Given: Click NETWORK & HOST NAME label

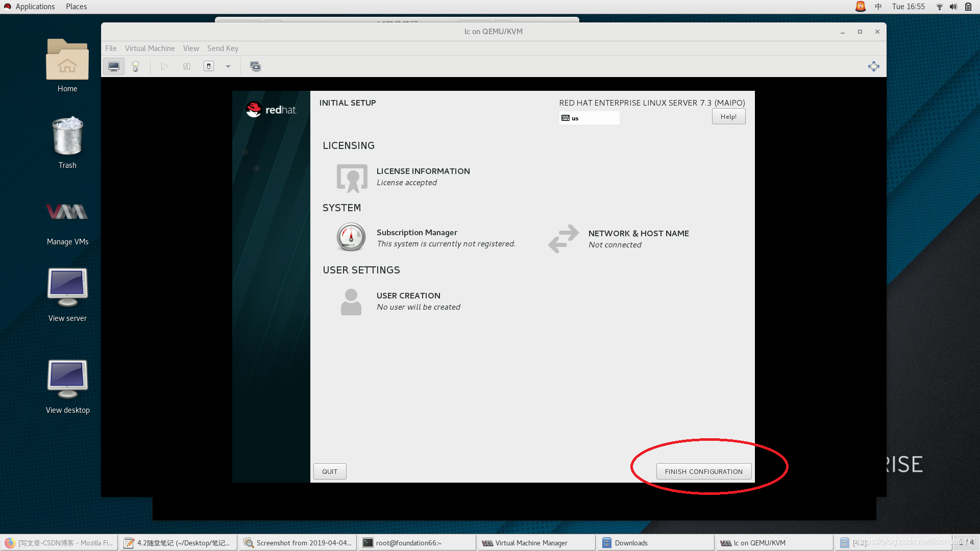Looking at the screenshot, I should click(x=639, y=234).
